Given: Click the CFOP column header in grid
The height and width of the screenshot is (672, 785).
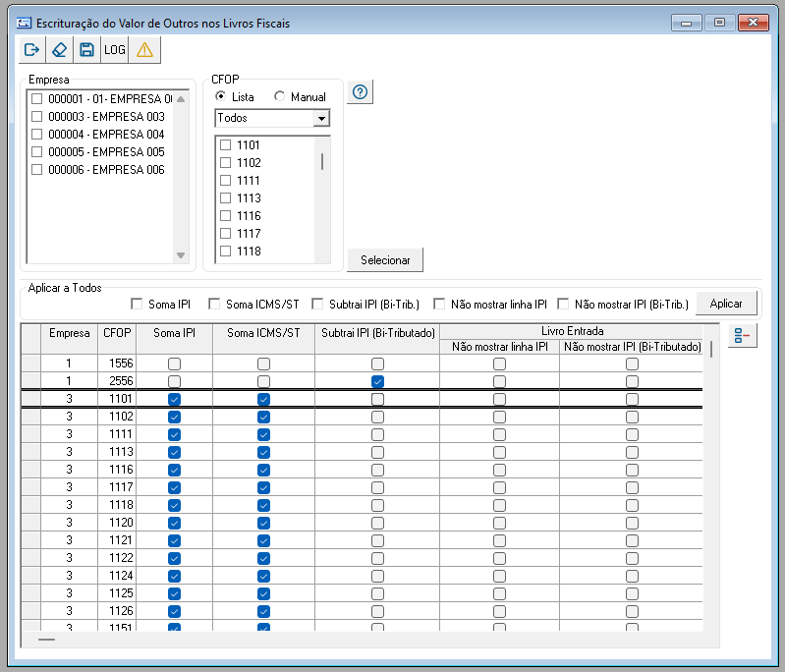Looking at the screenshot, I should coord(117,339).
